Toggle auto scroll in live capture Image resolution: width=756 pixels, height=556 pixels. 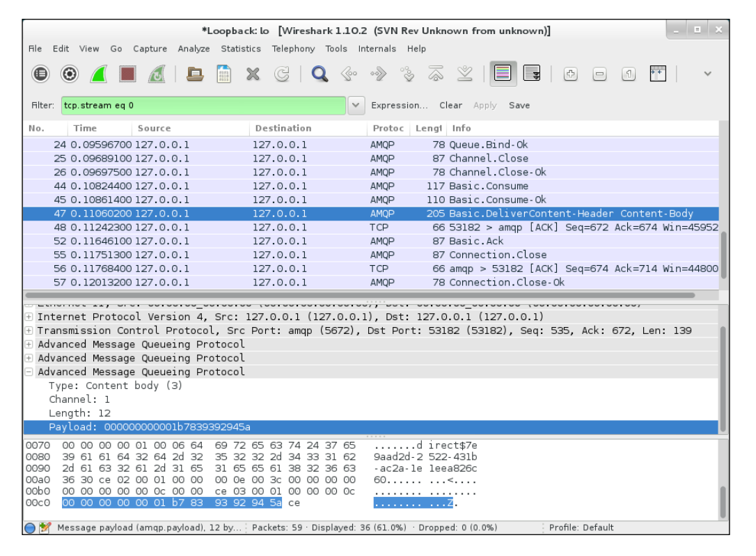click(x=532, y=74)
